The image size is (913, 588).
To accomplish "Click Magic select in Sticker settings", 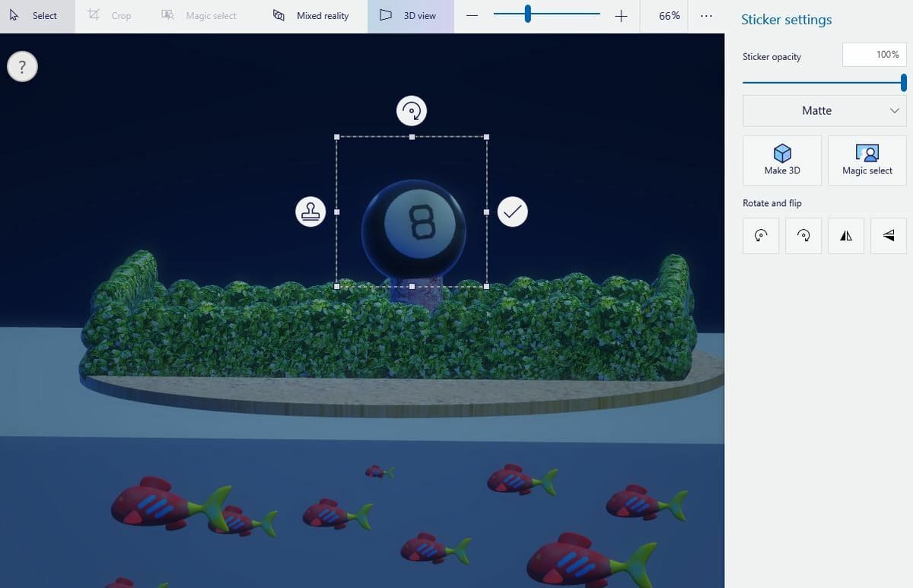I will 867,160.
